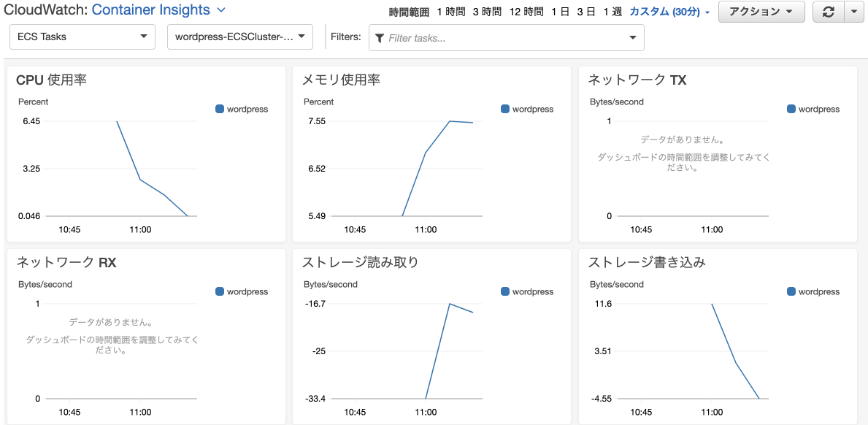868x425 pixels.
Task: Expand the Filter tasks suggestions arrow
Action: [x=633, y=38]
